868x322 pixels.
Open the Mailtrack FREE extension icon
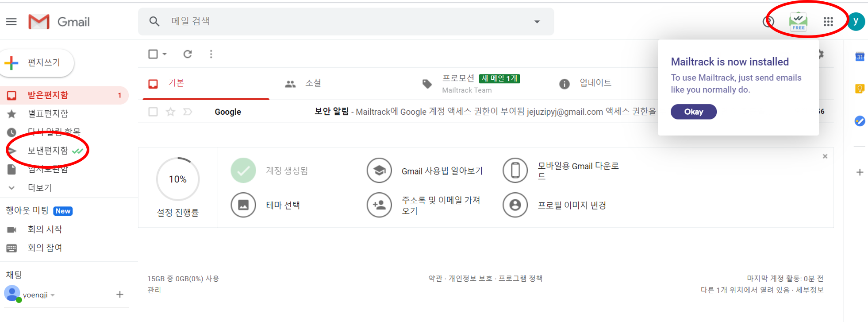[798, 21]
